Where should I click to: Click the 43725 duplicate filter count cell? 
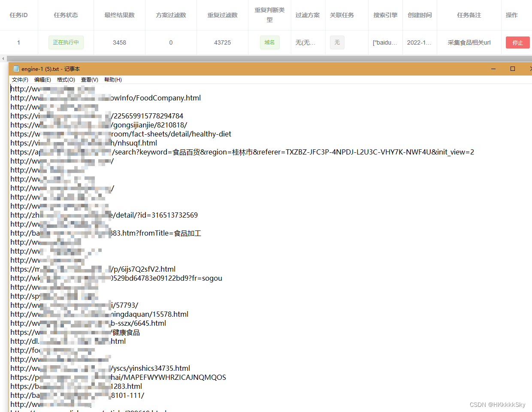pos(222,42)
